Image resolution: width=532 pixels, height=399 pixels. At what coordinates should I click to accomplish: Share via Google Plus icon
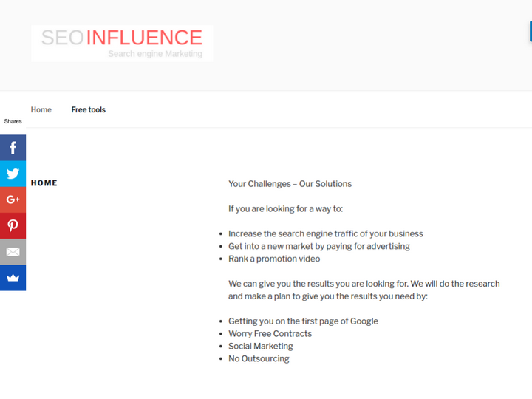coord(13,199)
